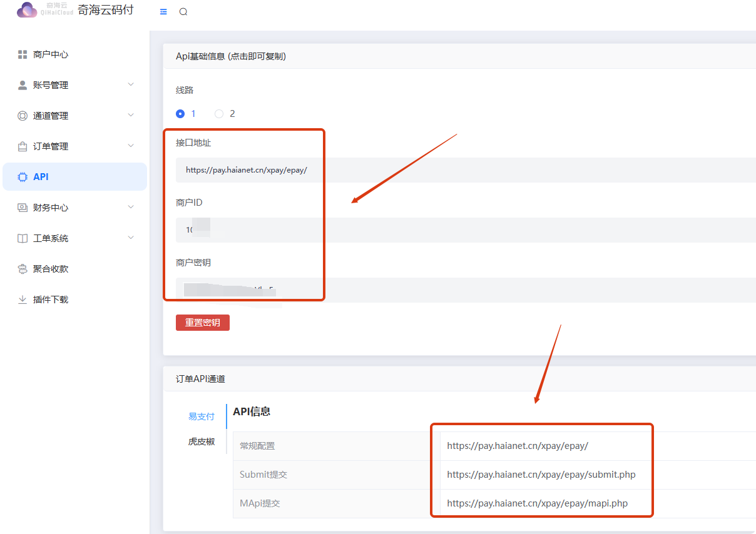This screenshot has width=756, height=534.
Task: Open the API menu item
Action: 74,177
